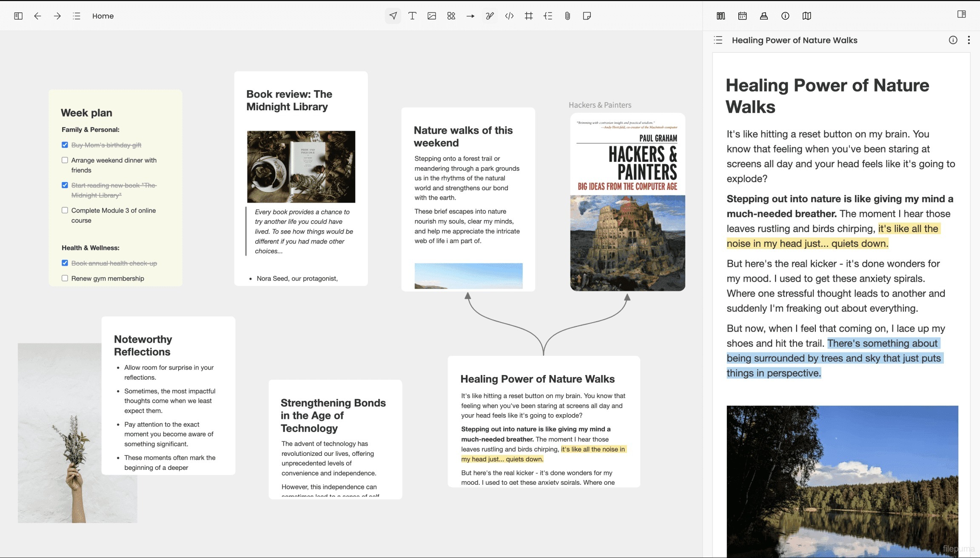Open the Shapes tool

point(451,16)
